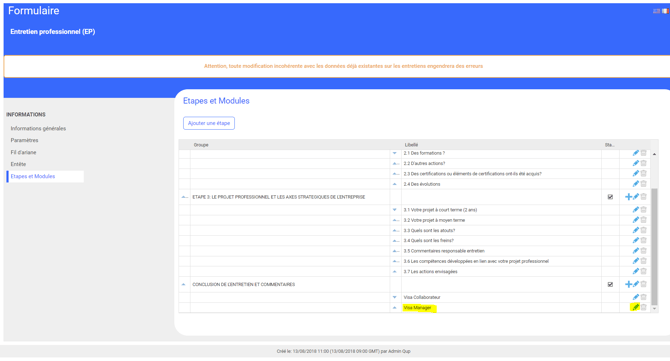This screenshot has height=361, width=670.
Task: Delete the '2.1 Des formations ?' module
Action: tap(644, 153)
